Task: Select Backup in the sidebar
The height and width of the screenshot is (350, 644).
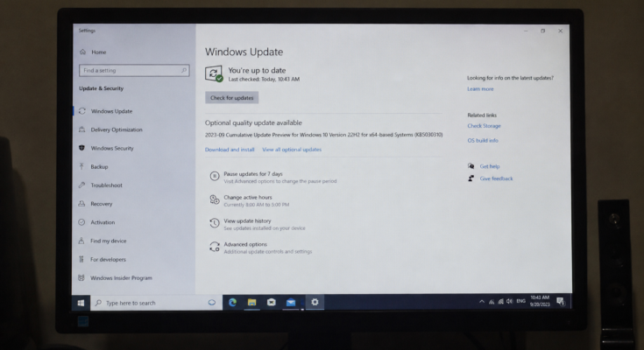Action: [x=99, y=166]
